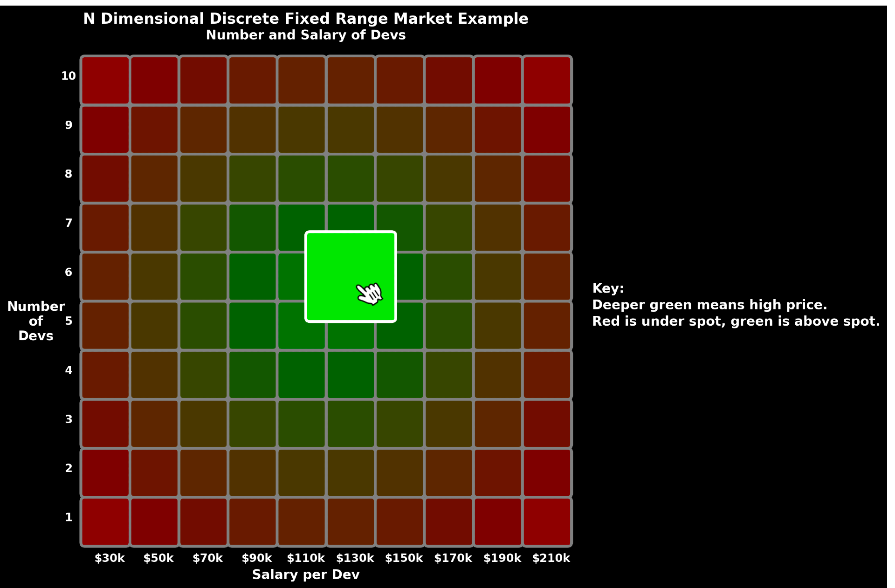Click the Key legend heading
895x588 pixels.
(608, 288)
